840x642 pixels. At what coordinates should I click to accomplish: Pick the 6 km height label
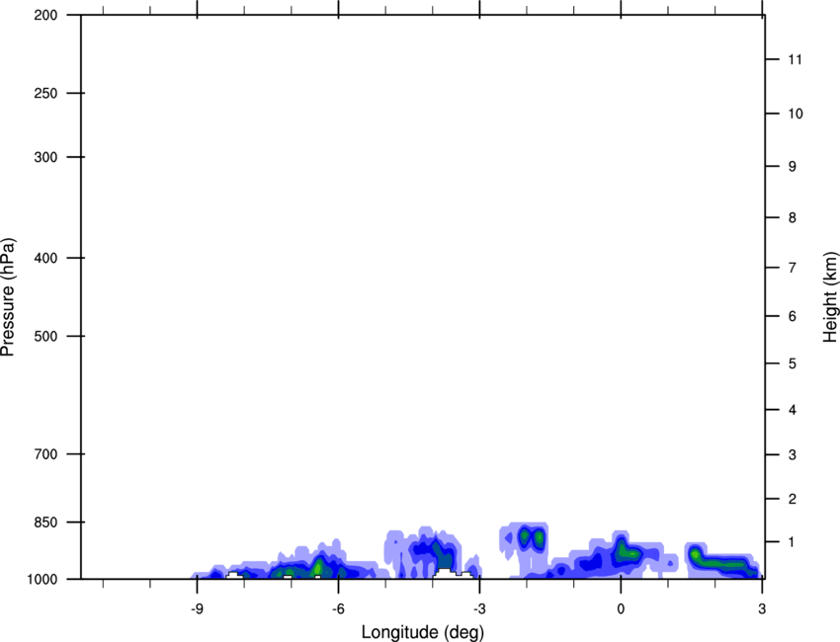click(793, 316)
